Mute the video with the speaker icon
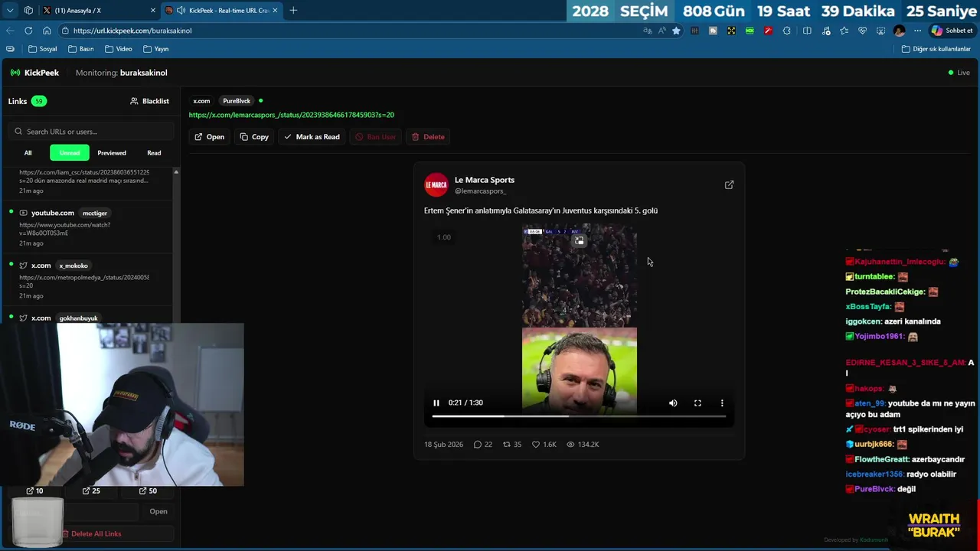 [673, 403]
